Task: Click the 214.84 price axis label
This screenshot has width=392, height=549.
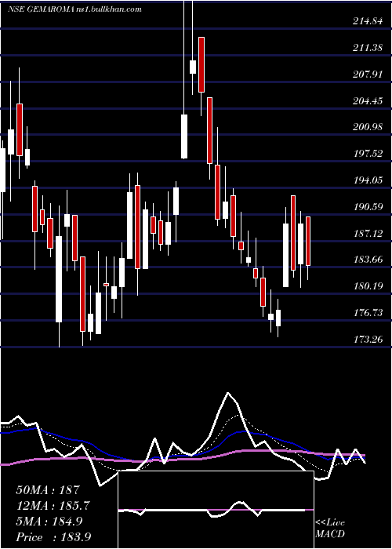Action: pyautogui.click(x=368, y=21)
